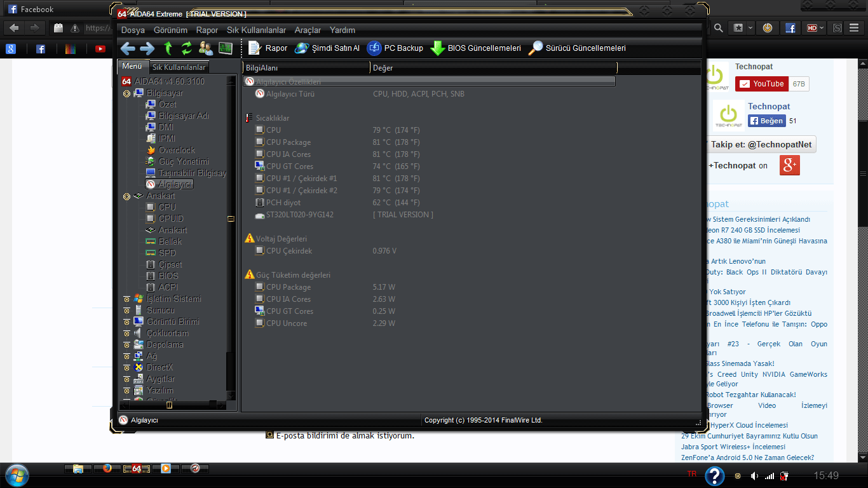Click the Rapor toolbar button with the document icon

click(x=268, y=48)
